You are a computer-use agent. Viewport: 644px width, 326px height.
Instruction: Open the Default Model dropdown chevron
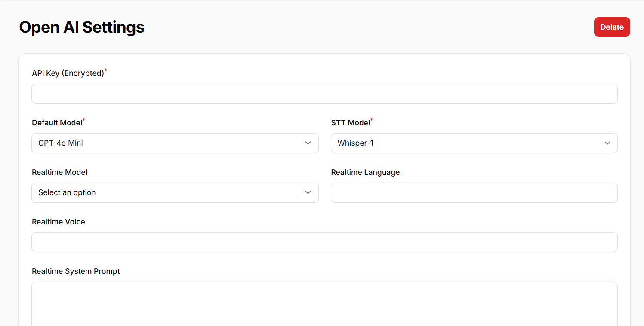coord(308,143)
